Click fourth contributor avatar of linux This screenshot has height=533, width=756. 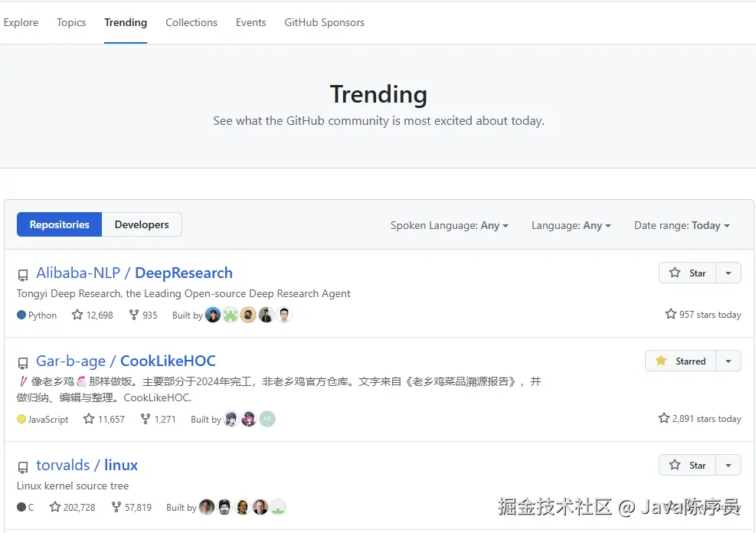(260, 507)
